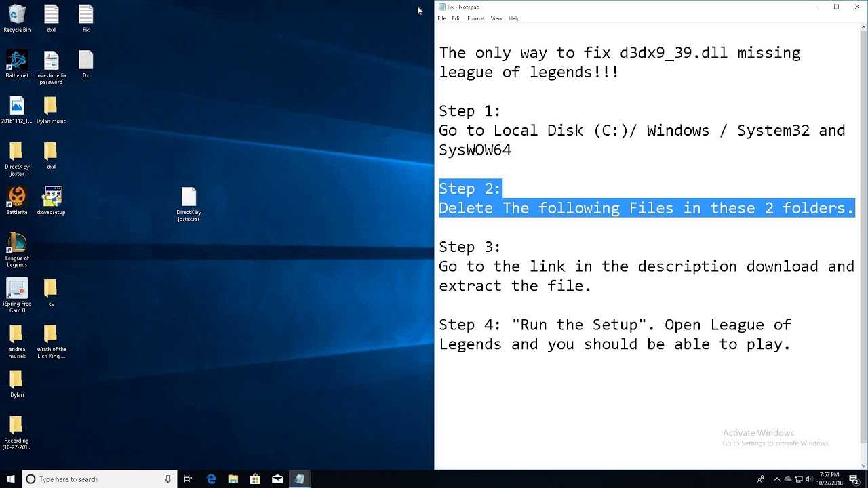Open the Format menu in Notepad
Screen dimensions: 868x488
[476, 18]
